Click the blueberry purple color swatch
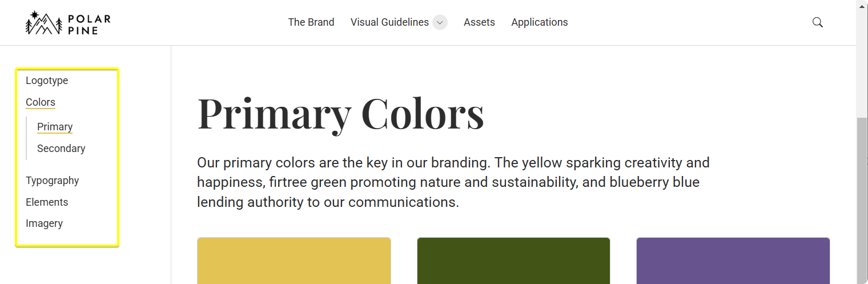 pyautogui.click(x=733, y=261)
